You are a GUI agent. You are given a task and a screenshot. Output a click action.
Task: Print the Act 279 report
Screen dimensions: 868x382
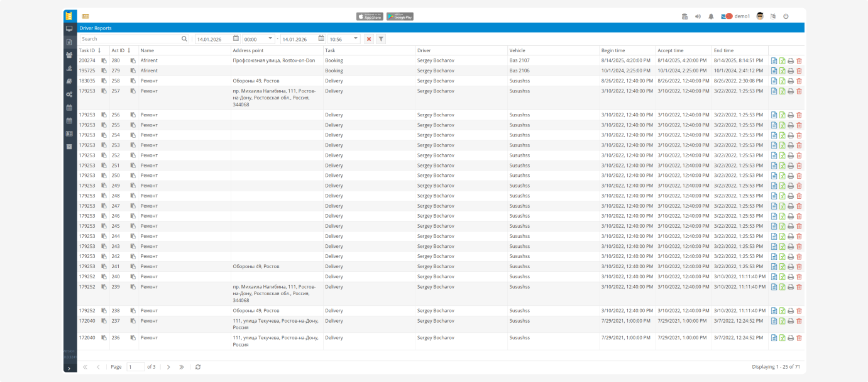tap(791, 71)
